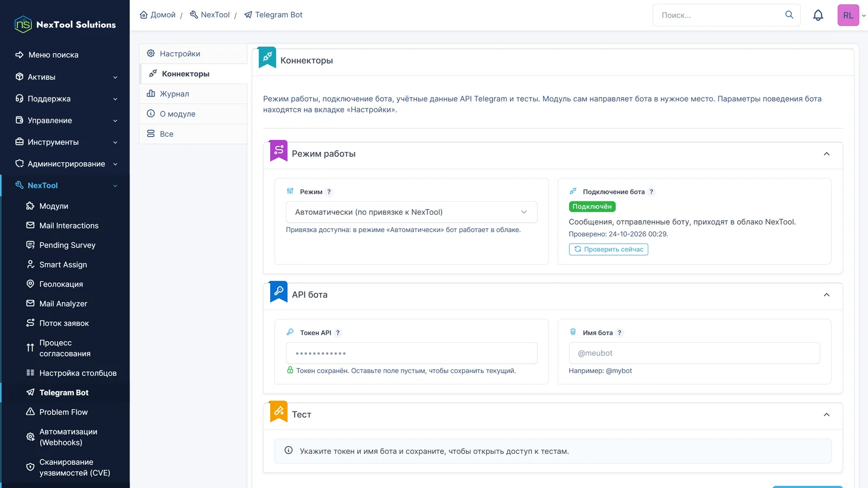
Task: Click the help icon next to Режим
Action: point(329,192)
